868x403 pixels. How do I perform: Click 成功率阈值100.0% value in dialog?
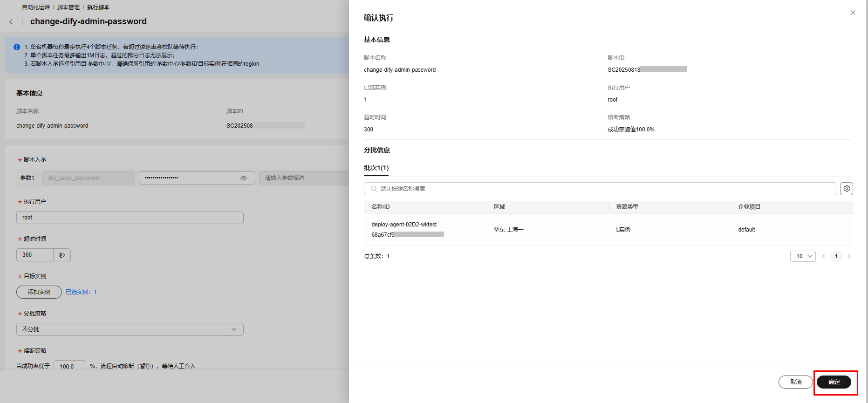coord(631,130)
